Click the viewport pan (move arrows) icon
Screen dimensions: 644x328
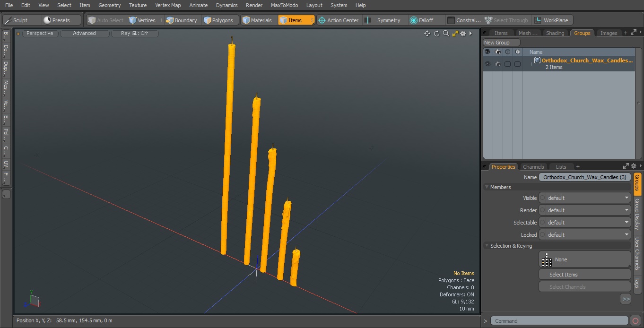427,34
